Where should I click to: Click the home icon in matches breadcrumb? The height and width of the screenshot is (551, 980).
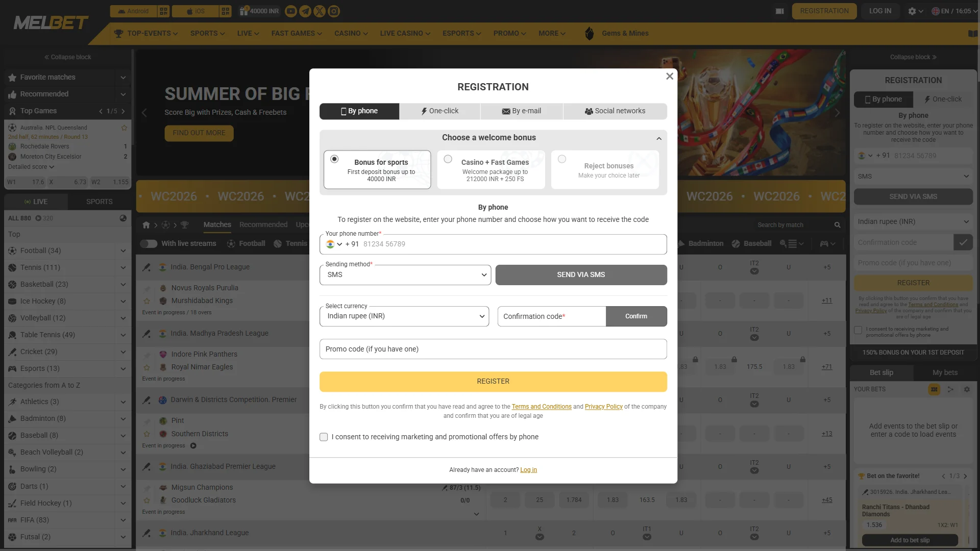pyautogui.click(x=146, y=225)
